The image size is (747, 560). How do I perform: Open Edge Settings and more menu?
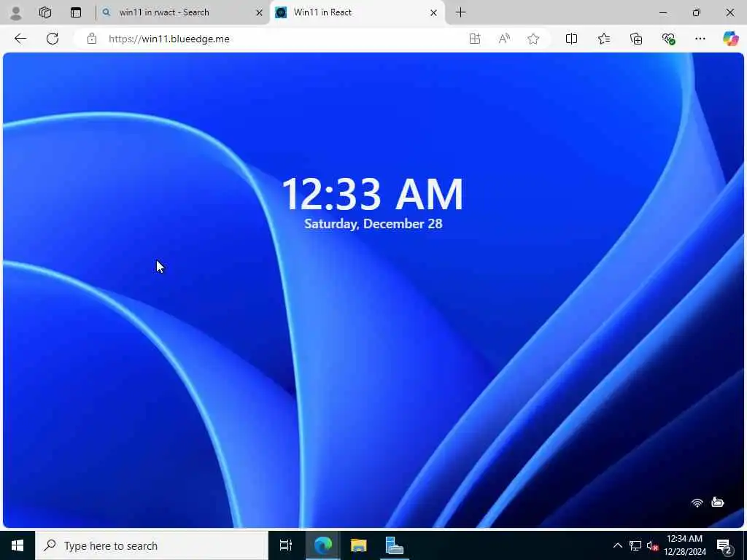tap(700, 39)
